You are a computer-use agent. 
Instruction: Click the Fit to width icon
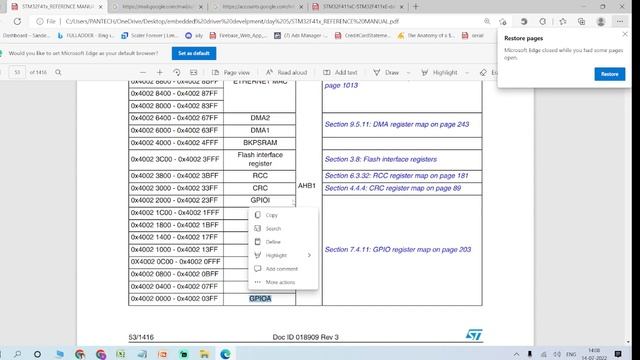click(193, 72)
